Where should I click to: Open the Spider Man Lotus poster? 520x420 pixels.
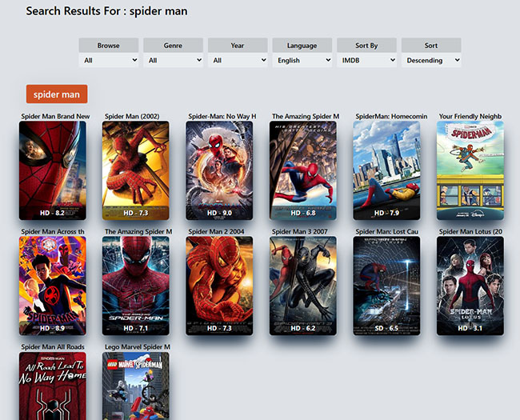click(470, 286)
